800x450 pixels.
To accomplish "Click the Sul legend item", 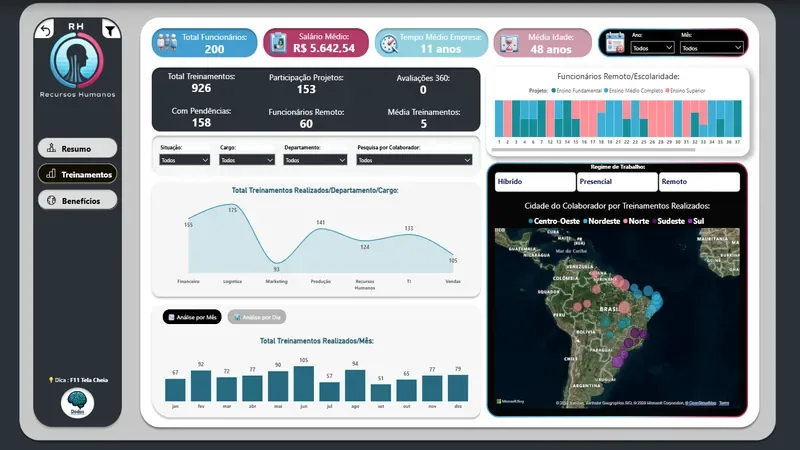I will [696, 221].
